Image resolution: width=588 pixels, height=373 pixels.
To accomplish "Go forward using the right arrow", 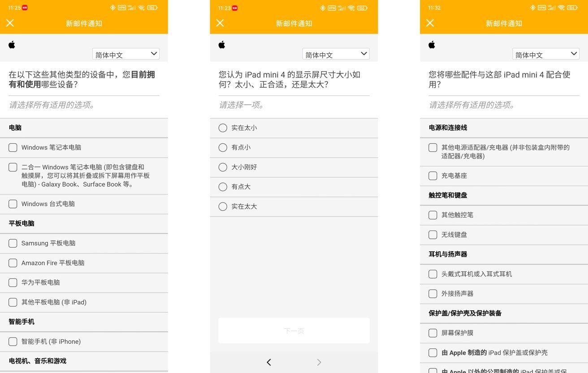I will [319, 362].
